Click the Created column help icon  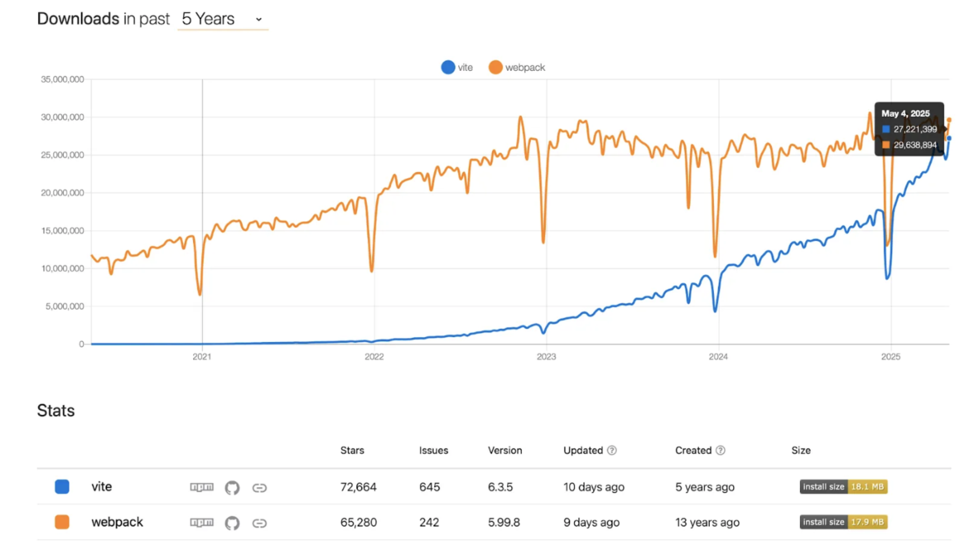click(720, 451)
